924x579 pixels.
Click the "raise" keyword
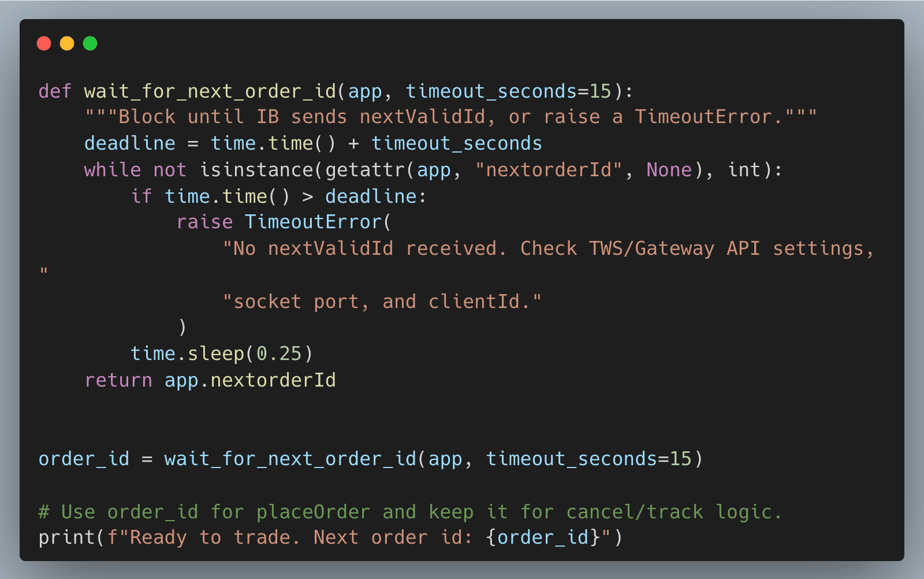point(204,222)
